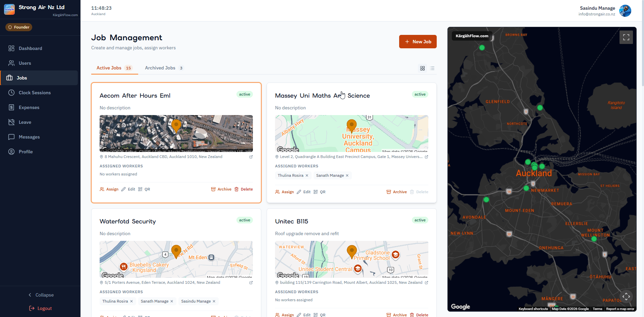The image size is (644, 317).
Task: Click the Founder role badge
Action: point(19,27)
